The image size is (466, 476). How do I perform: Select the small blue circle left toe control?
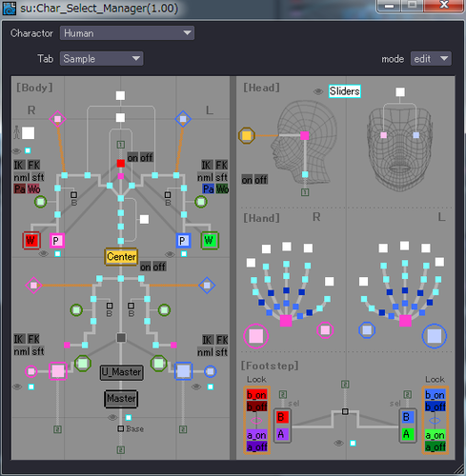point(211,371)
